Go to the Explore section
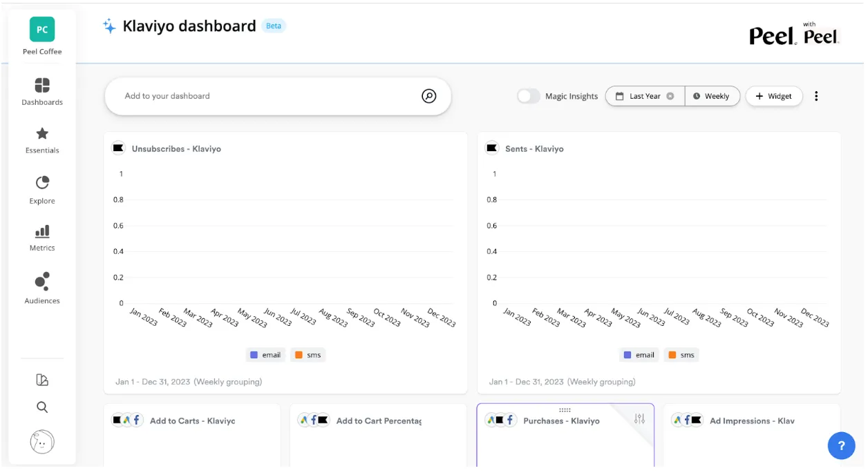Viewport: 868px width, 475px height. tap(42, 190)
